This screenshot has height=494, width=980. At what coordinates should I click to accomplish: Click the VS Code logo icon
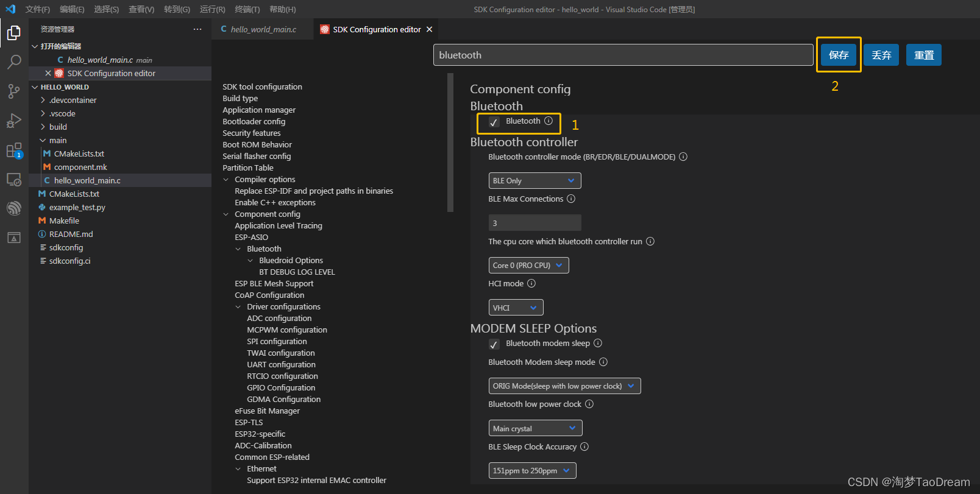click(x=10, y=9)
